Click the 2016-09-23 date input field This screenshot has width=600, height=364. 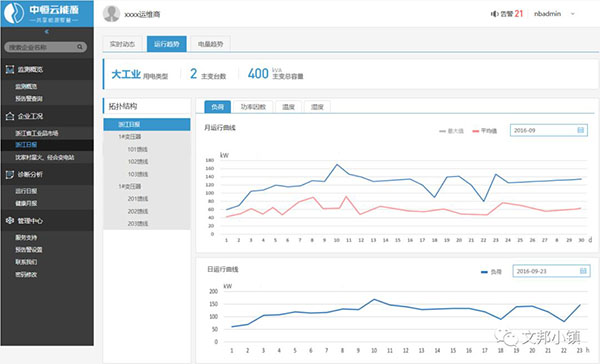[551, 271]
